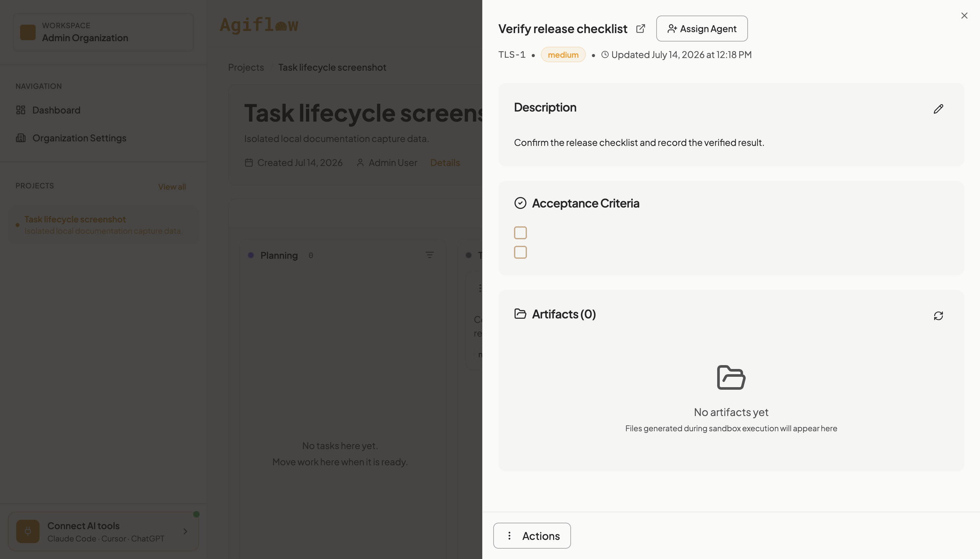Click the Created date calendar icon
Screen dimensions: 980x559
(x=249, y=163)
